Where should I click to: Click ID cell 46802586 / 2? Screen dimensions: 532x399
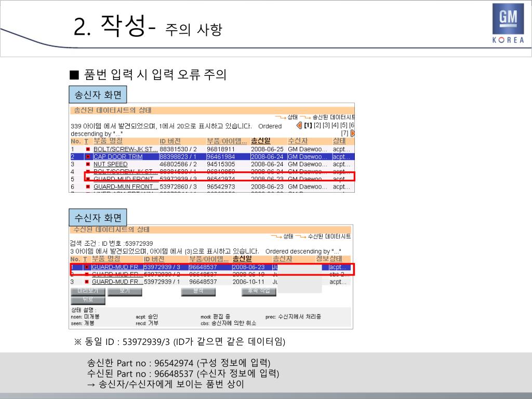pos(178,164)
